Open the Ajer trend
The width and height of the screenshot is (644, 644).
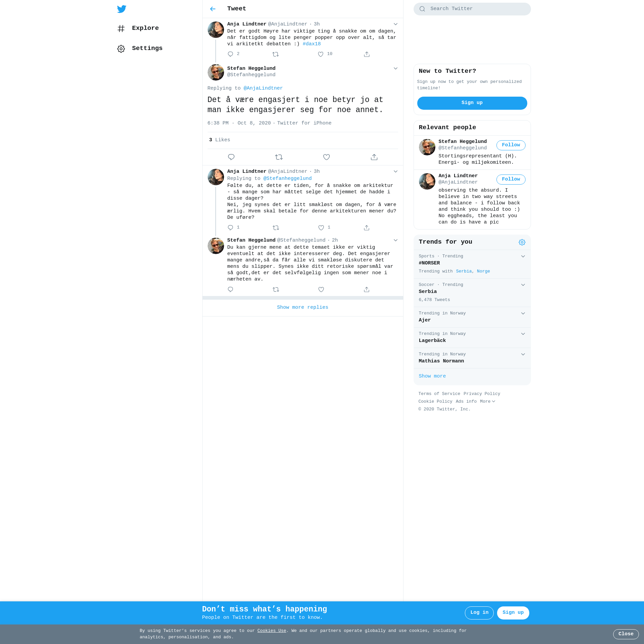coord(425,320)
